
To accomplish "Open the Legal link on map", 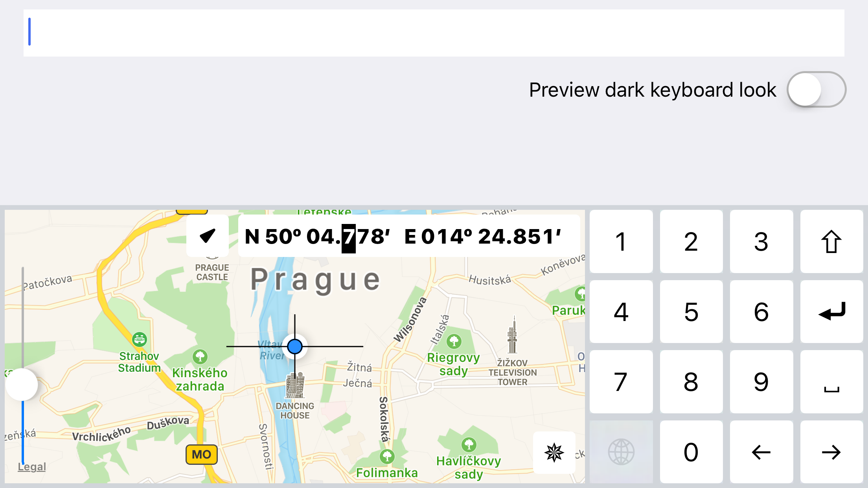I will (32, 467).
